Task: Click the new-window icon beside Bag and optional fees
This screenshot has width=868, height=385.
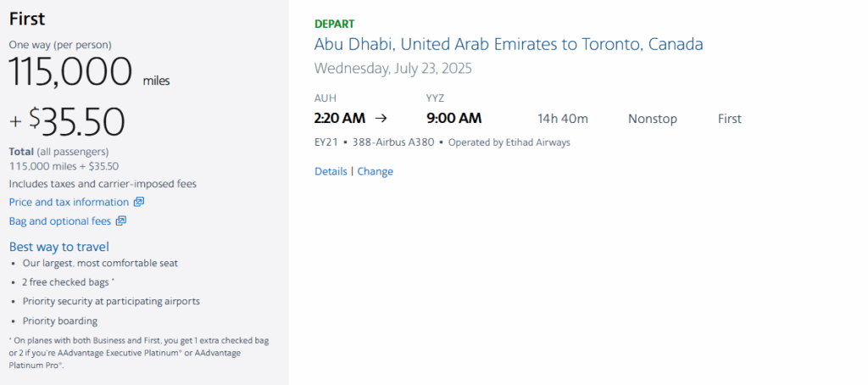Action: tap(121, 221)
